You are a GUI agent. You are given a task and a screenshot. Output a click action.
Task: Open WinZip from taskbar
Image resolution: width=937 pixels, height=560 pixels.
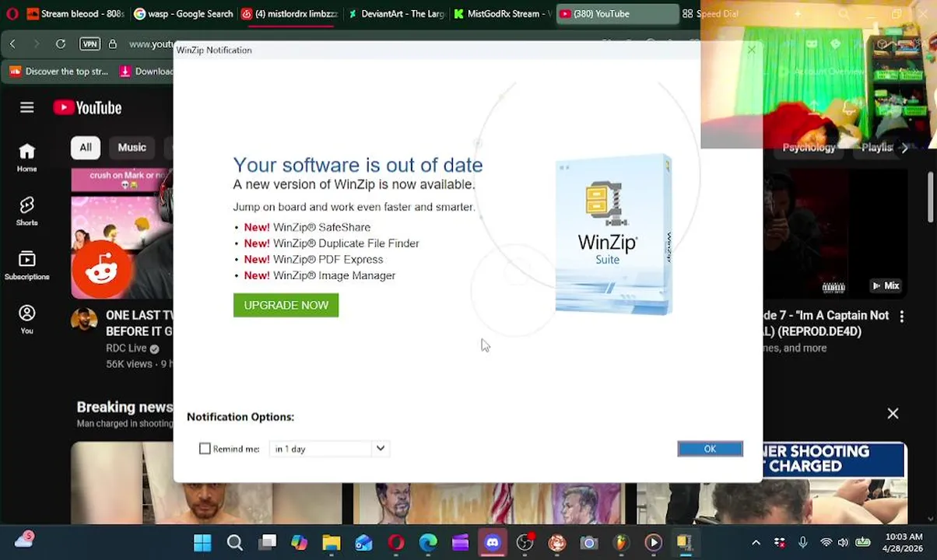tap(685, 542)
